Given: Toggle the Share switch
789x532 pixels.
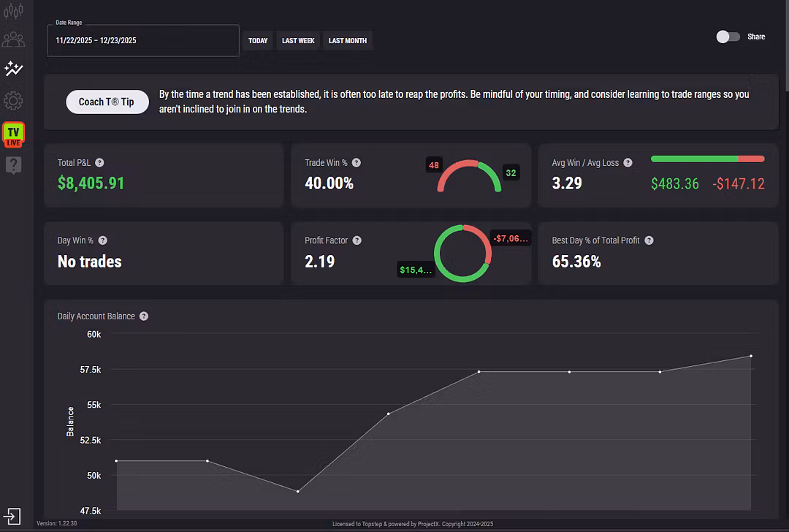Looking at the screenshot, I should click(728, 37).
